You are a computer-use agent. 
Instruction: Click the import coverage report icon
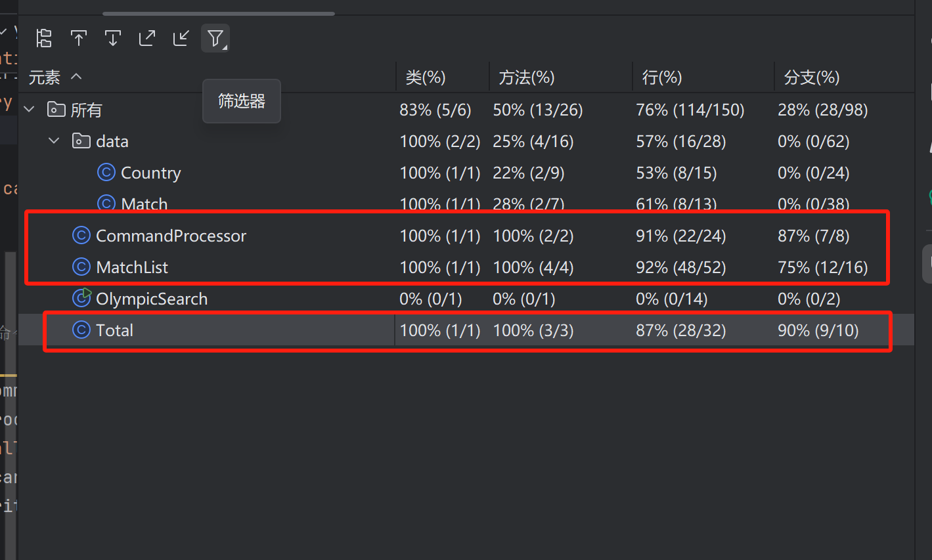pos(181,38)
